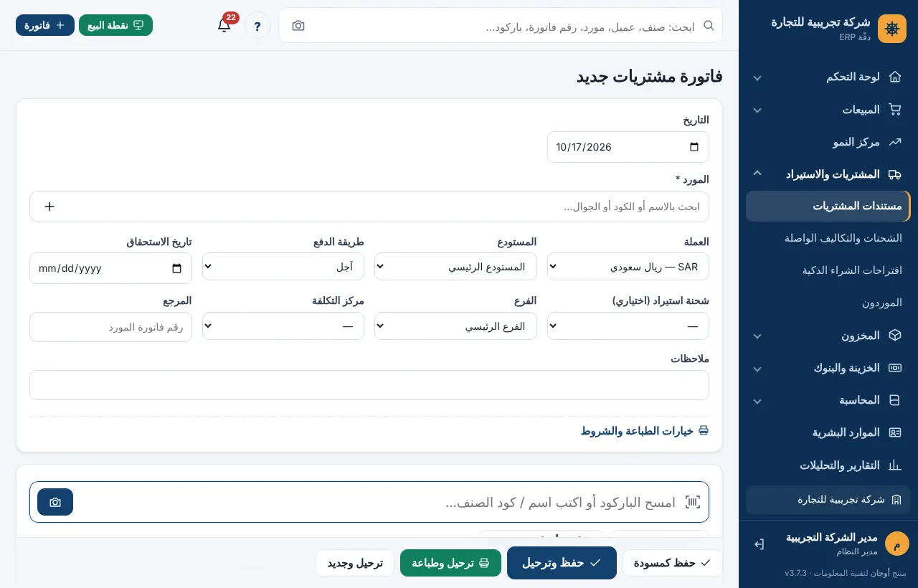This screenshot has width=918, height=588.
Task: Click the حفظ كمسودة button
Action: (x=673, y=563)
